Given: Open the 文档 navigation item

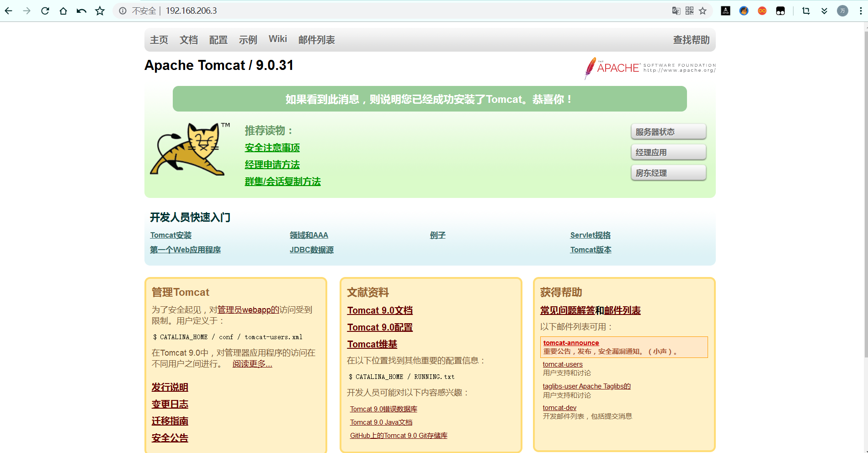Looking at the screenshot, I should click(189, 40).
